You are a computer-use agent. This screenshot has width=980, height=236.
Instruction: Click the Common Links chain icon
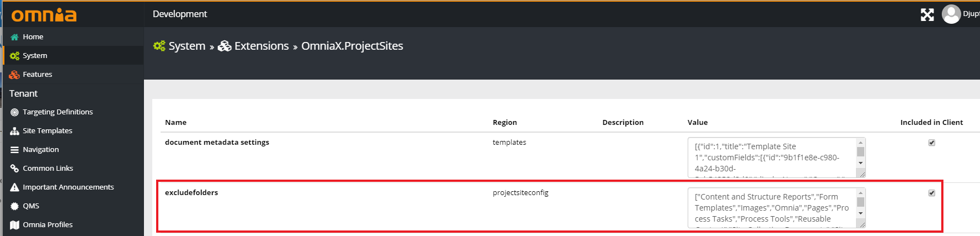(14, 169)
